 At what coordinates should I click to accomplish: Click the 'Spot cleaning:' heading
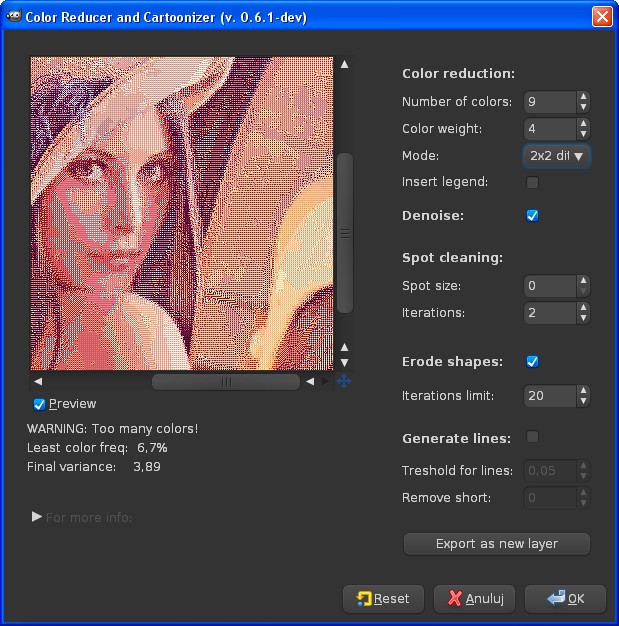click(x=452, y=258)
